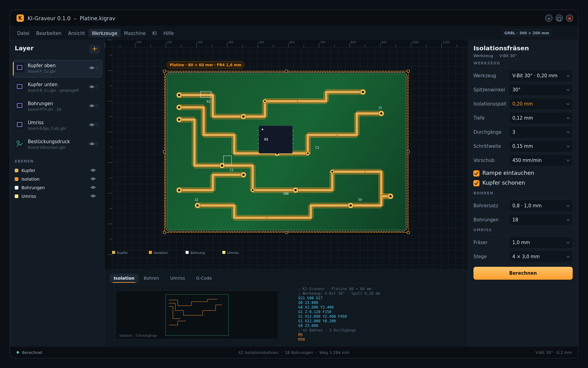Grab the Bohrungen layer drag handle
The width and height of the screenshot is (588, 368).
click(97, 106)
